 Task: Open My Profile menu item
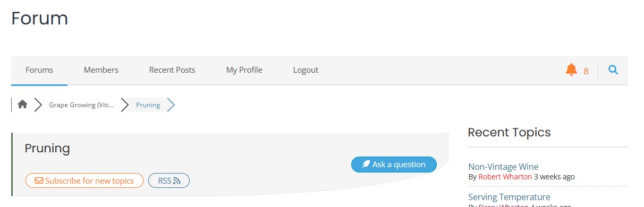(x=244, y=70)
